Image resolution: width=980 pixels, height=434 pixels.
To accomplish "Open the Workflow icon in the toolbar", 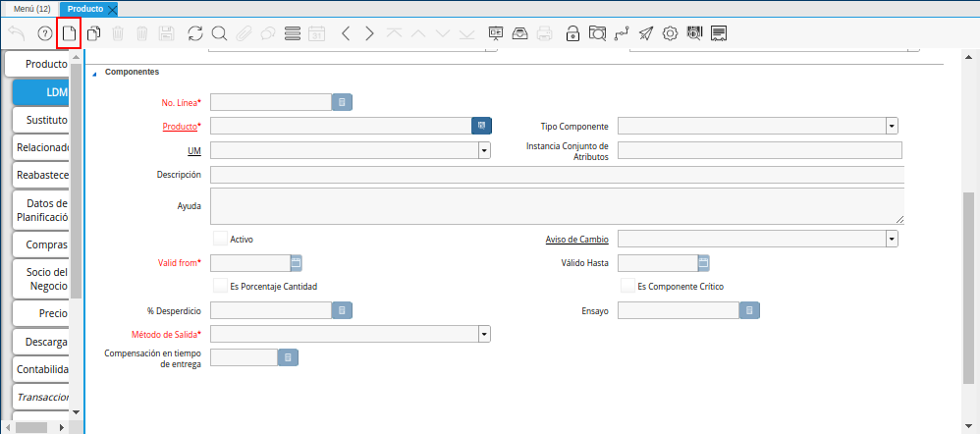I will click(621, 33).
